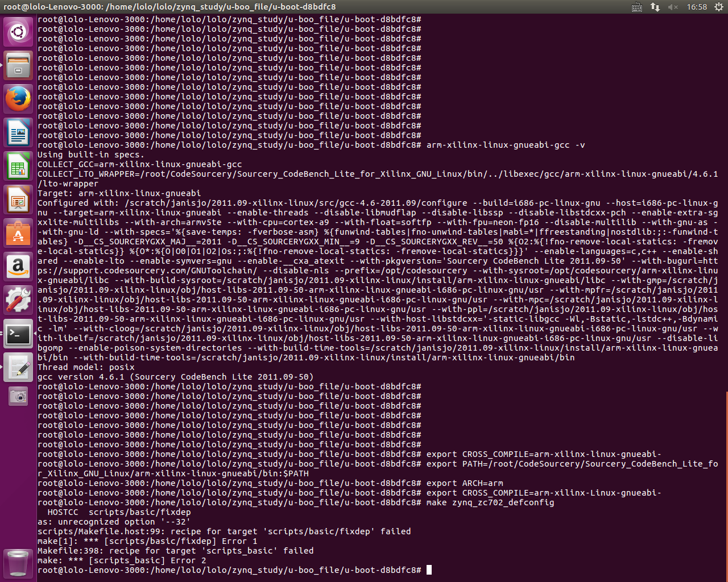Launch Firefox web browser
Screen dimensions: 728x582
18,98
